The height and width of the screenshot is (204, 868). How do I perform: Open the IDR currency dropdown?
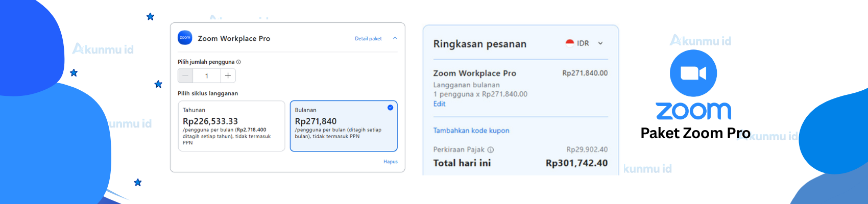pos(585,43)
